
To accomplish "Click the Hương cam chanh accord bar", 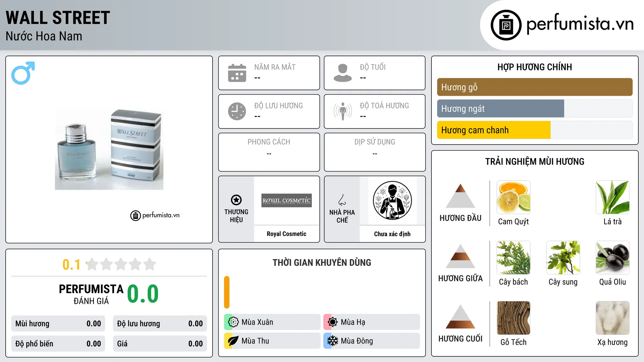I will (535, 130).
